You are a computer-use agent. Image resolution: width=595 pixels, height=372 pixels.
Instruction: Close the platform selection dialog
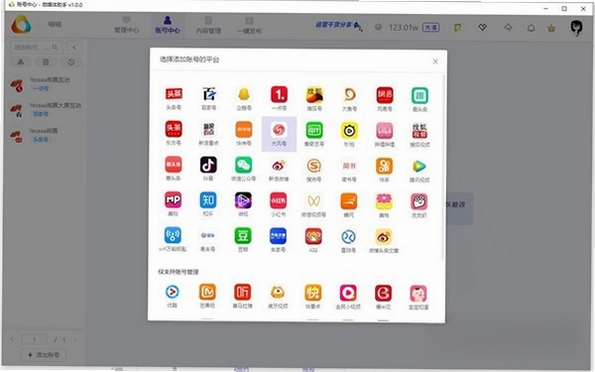click(x=435, y=61)
